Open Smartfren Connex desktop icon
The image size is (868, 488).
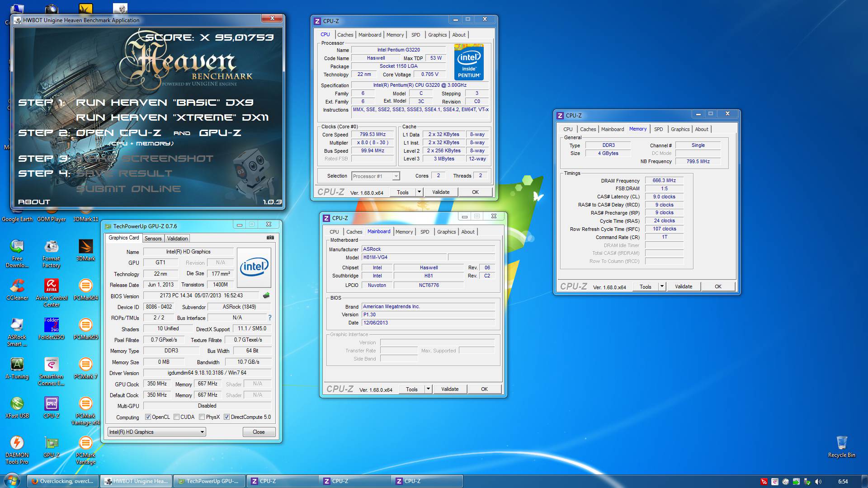(51, 371)
